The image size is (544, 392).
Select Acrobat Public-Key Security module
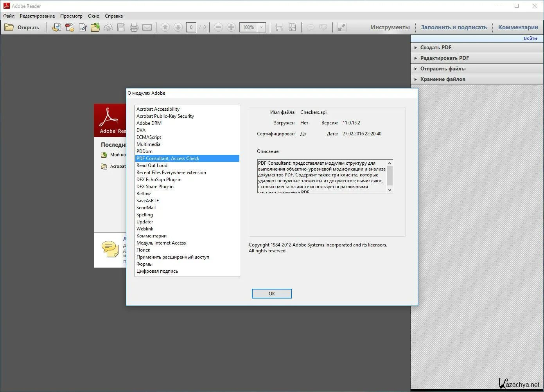[x=187, y=116]
